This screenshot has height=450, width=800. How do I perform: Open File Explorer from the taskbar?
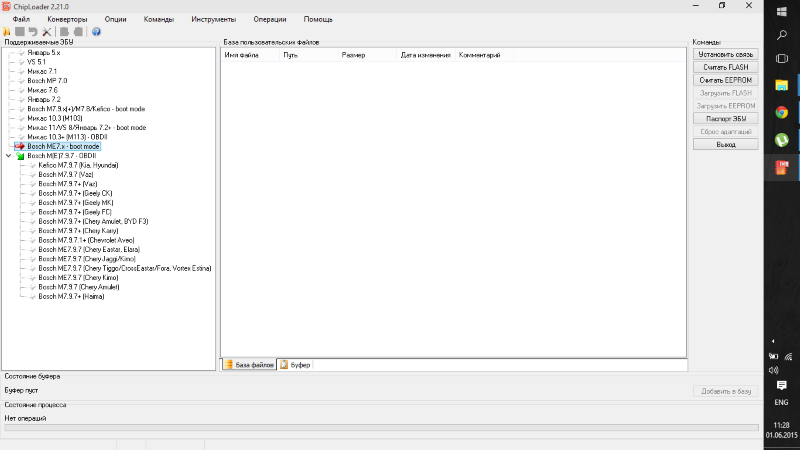(781, 85)
